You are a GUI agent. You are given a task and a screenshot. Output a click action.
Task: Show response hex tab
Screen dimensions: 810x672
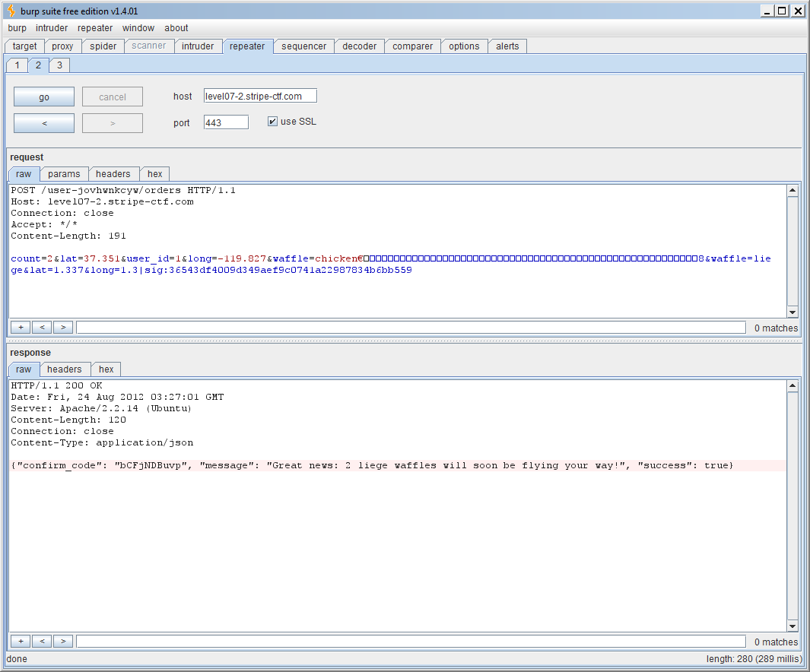tap(106, 369)
